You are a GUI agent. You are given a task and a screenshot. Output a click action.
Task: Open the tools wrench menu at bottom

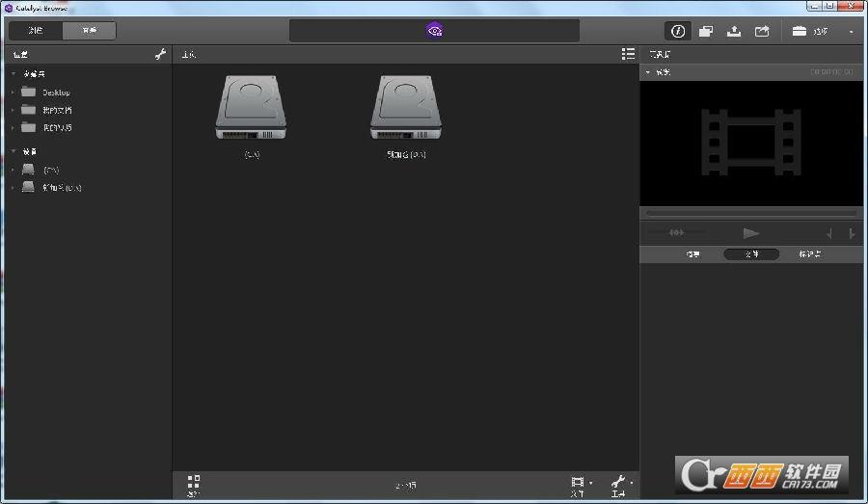tap(620, 484)
